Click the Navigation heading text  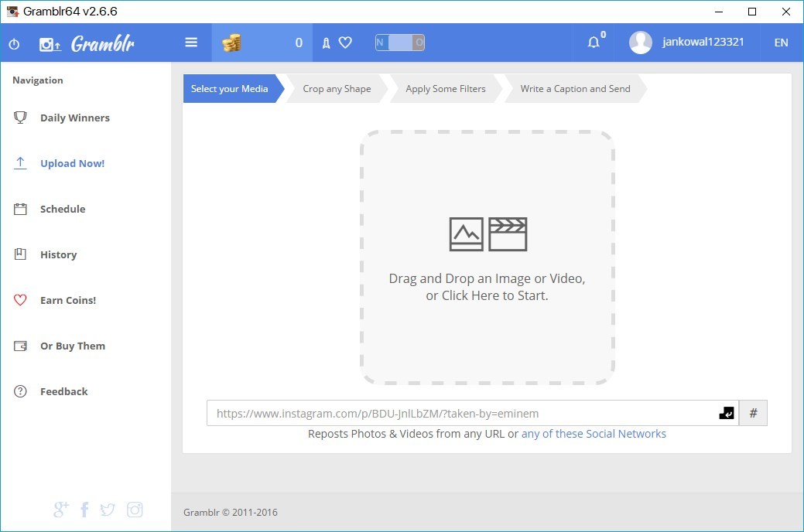click(38, 80)
